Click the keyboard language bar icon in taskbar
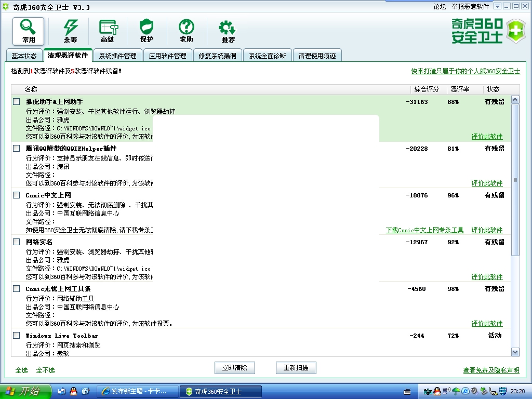 coord(407,392)
